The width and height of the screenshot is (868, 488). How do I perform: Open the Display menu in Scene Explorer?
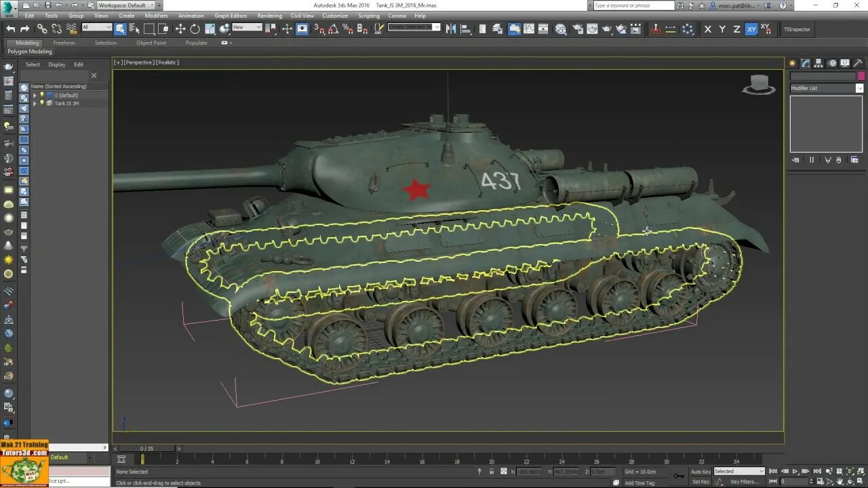(57, 64)
